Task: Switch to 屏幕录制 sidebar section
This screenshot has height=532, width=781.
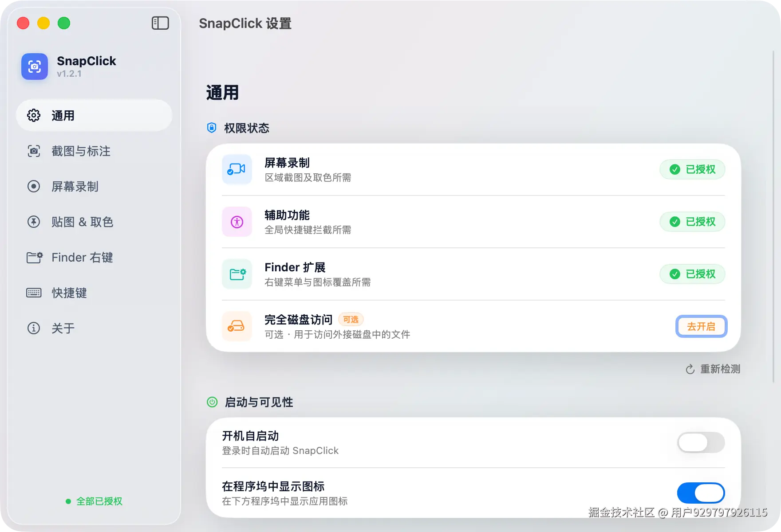Action: [94, 186]
